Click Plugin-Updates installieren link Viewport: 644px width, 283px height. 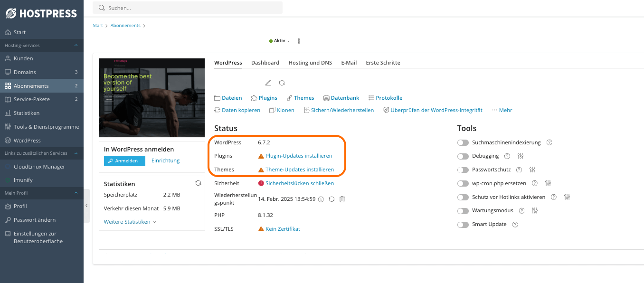[x=299, y=156]
